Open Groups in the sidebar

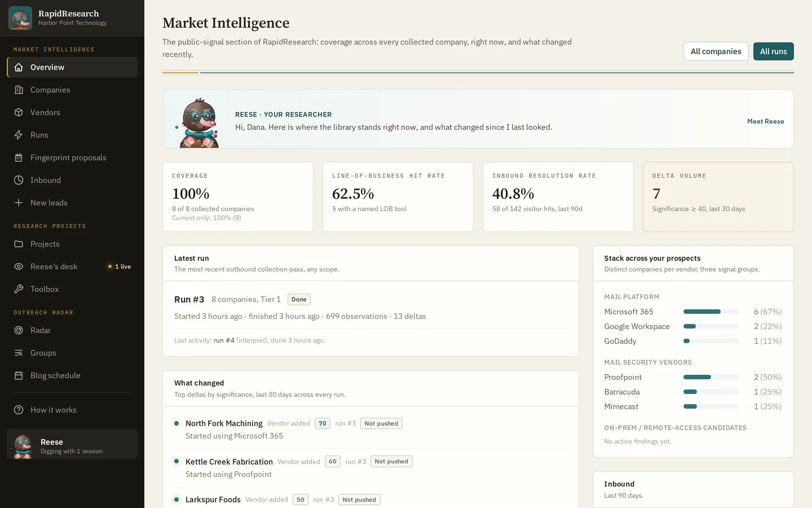[x=72, y=353]
